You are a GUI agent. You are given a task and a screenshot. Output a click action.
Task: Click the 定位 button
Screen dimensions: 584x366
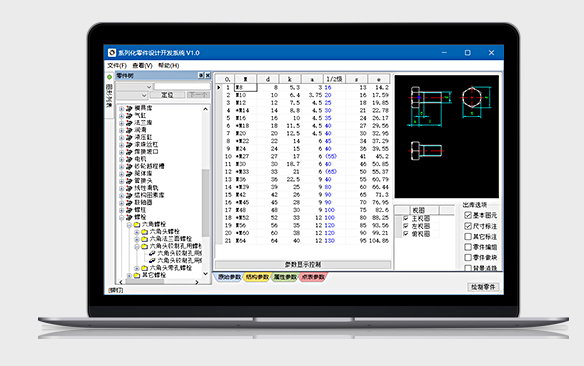click(x=167, y=95)
